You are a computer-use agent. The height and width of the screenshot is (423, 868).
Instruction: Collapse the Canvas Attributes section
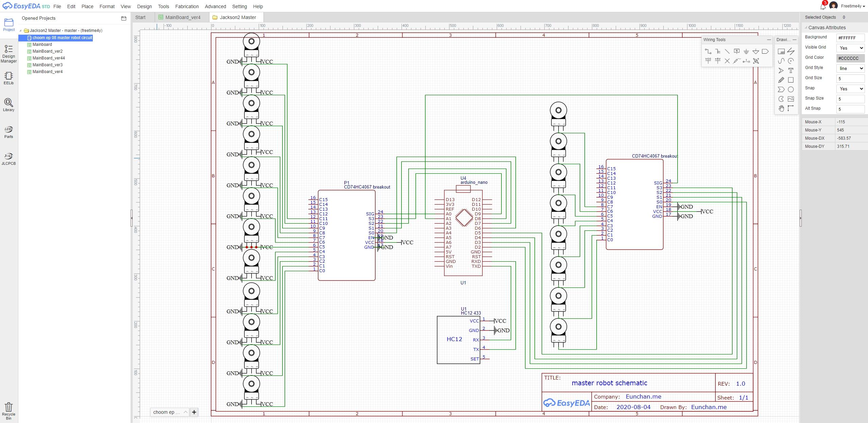click(x=806, y=28)
